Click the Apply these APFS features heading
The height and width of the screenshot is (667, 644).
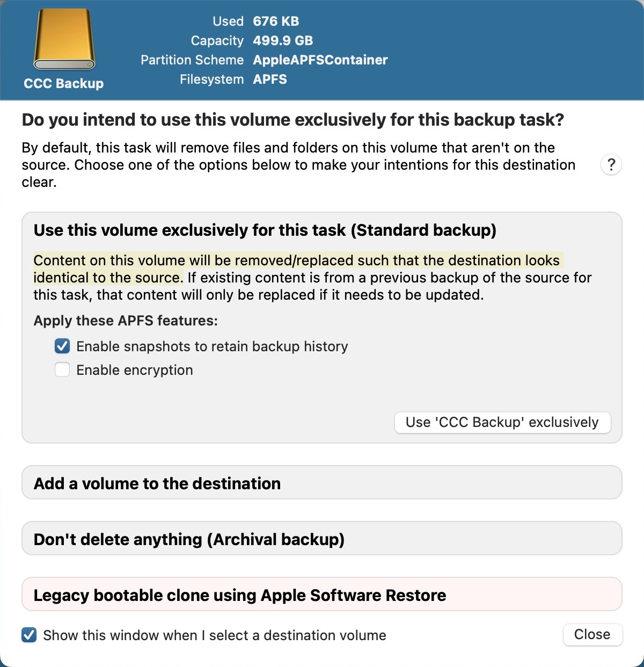[126, 321]
